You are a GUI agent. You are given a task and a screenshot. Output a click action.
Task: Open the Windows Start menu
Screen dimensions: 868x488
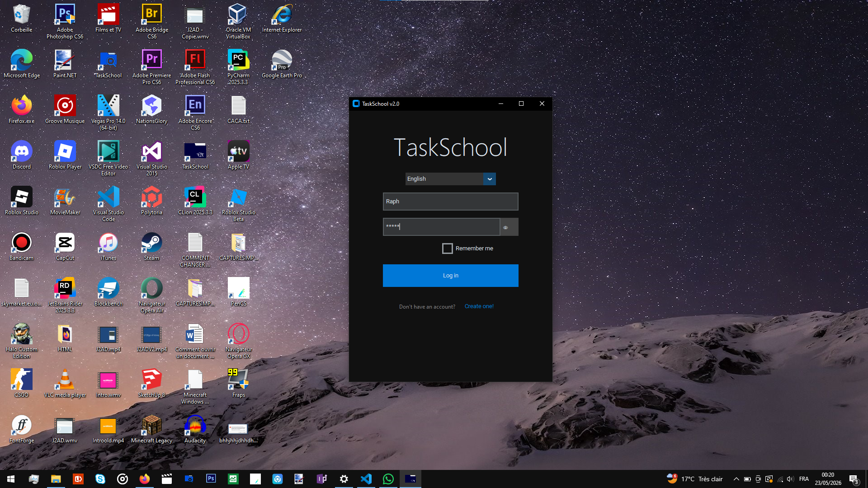[11, 479]
